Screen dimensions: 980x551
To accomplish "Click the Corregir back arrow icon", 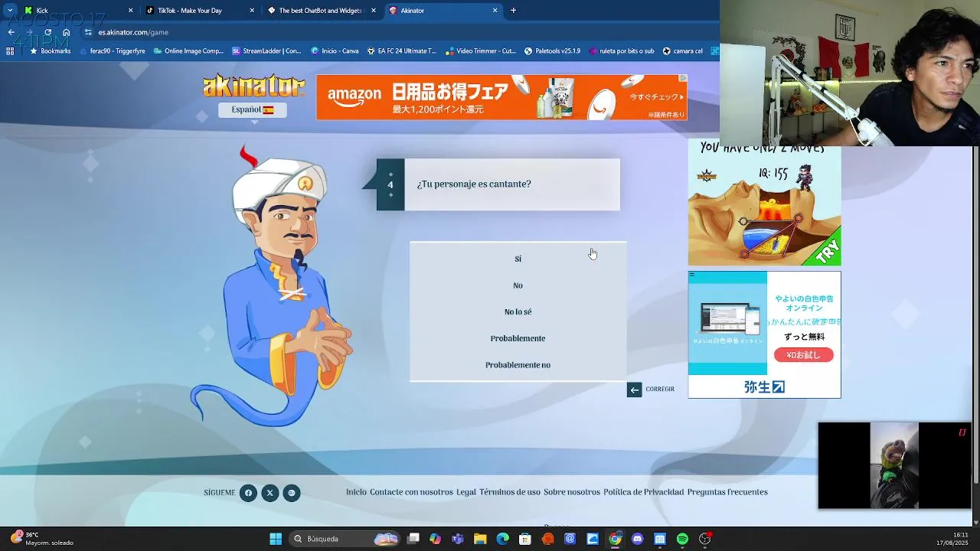I will (x=634, y=390).
